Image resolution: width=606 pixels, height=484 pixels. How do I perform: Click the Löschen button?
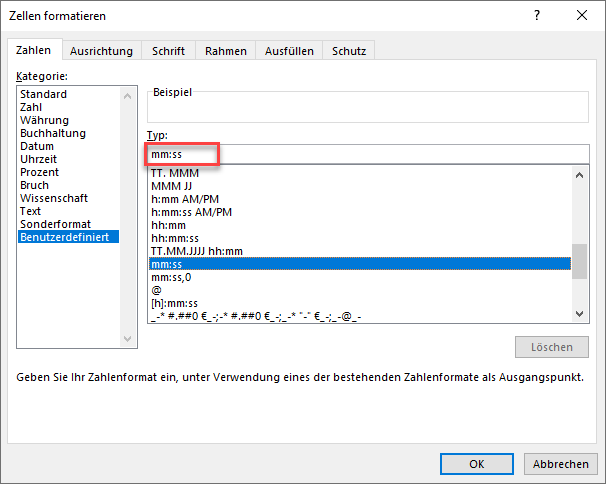552,347
